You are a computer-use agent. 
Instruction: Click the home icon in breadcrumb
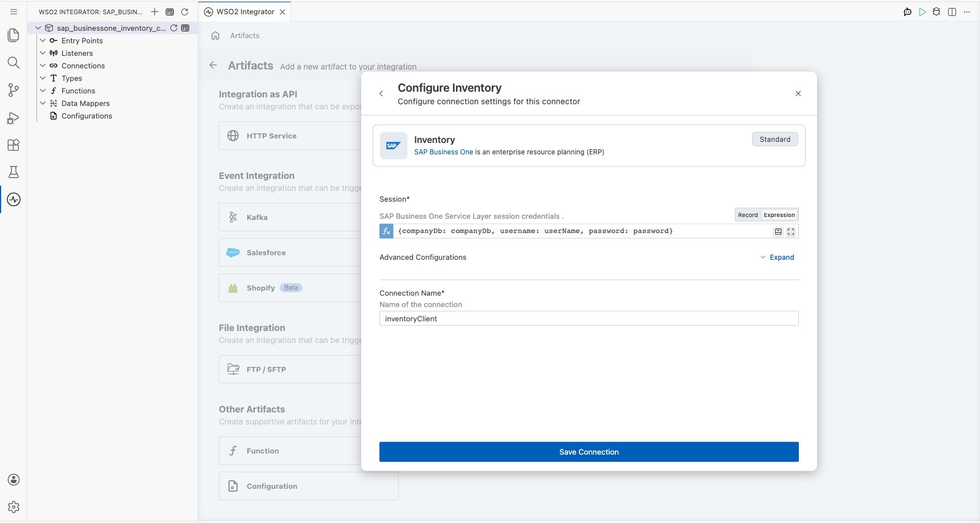215,35
